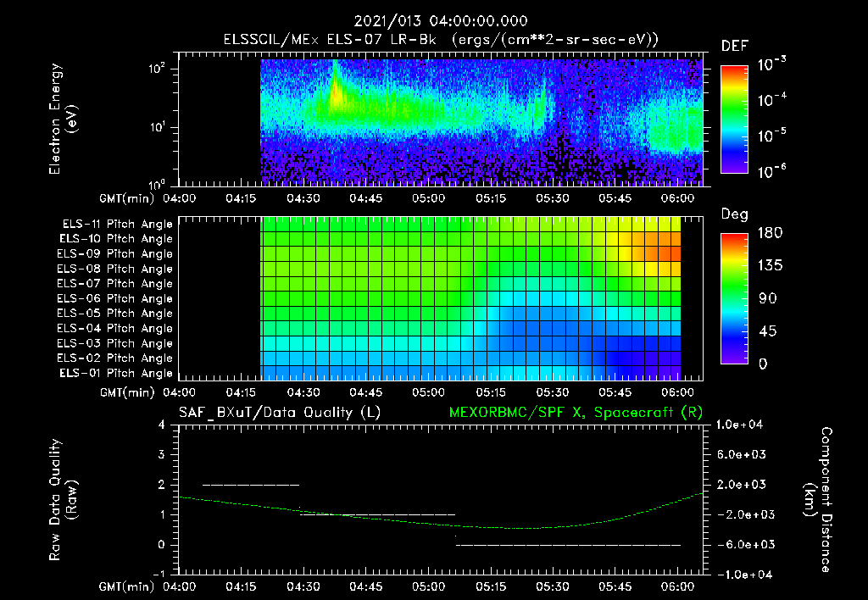868x600 pixels.
Task: Click the 10^-4 value on DEF scale
Action: [x=771, y=99]
